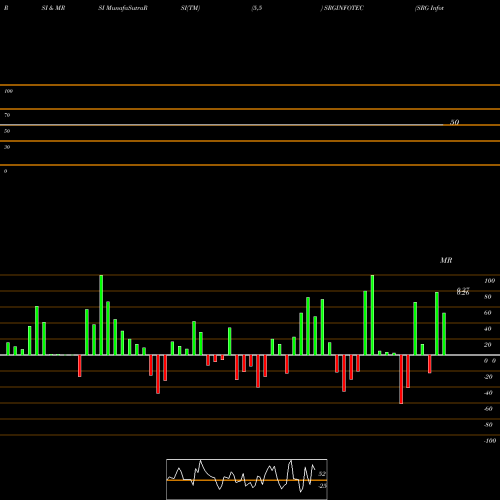This screenshot has height=500, width=500.
Task: Click the '52' value inside the mini chart
Action: [322, 474]
